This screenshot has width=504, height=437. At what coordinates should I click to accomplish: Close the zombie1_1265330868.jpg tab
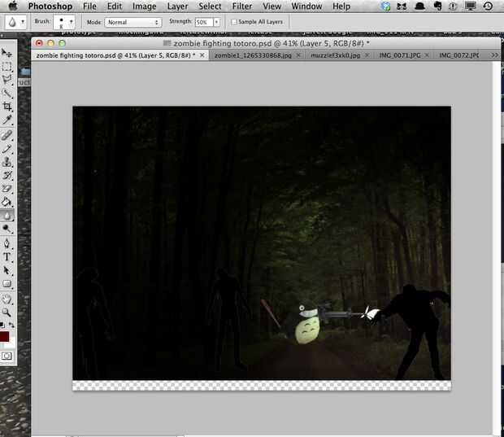coord(298,55)
